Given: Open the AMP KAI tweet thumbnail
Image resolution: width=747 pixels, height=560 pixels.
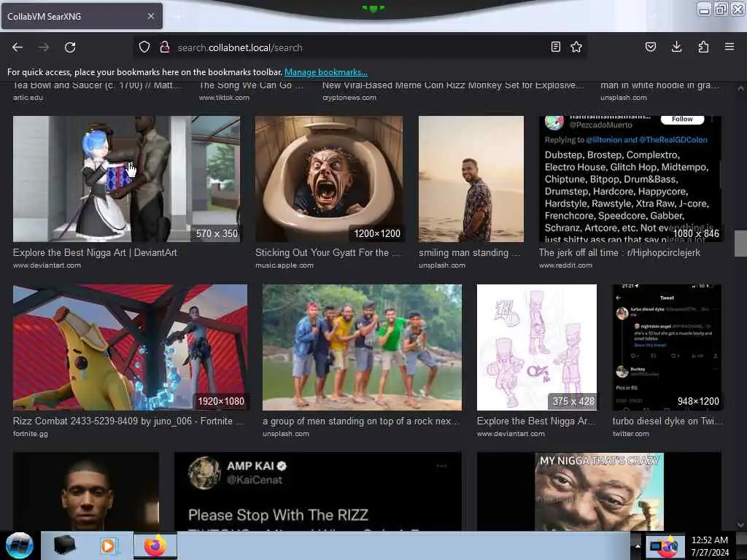Looking at the screenshot, I should (318, 491).
